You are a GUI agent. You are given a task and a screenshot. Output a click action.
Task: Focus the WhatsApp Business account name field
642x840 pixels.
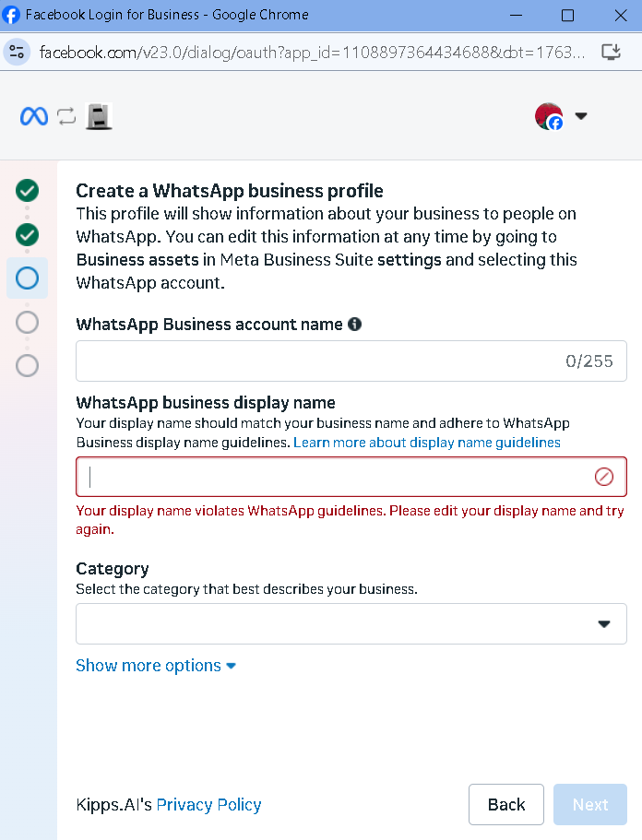(x=351, y=361)
